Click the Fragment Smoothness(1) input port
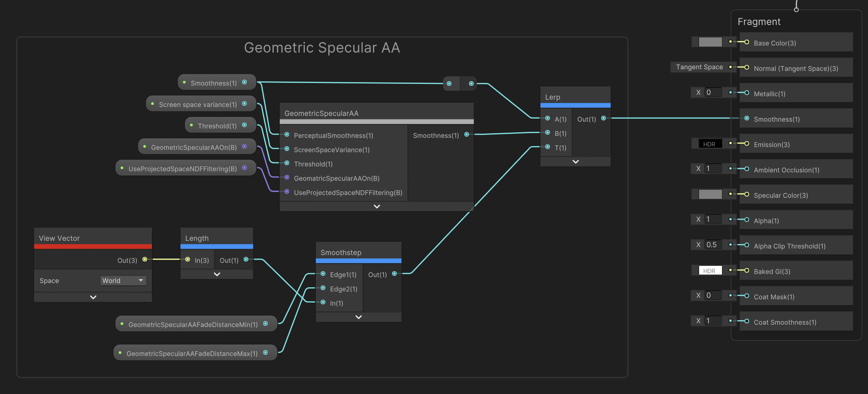Image resolution: width=868 pixels, height=394 pixels. pos(747,119)
